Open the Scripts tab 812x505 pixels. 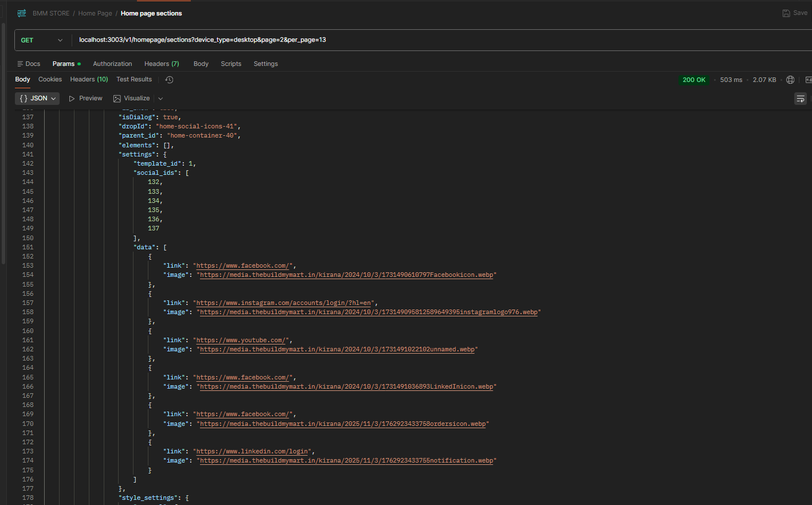pos(231,64)
